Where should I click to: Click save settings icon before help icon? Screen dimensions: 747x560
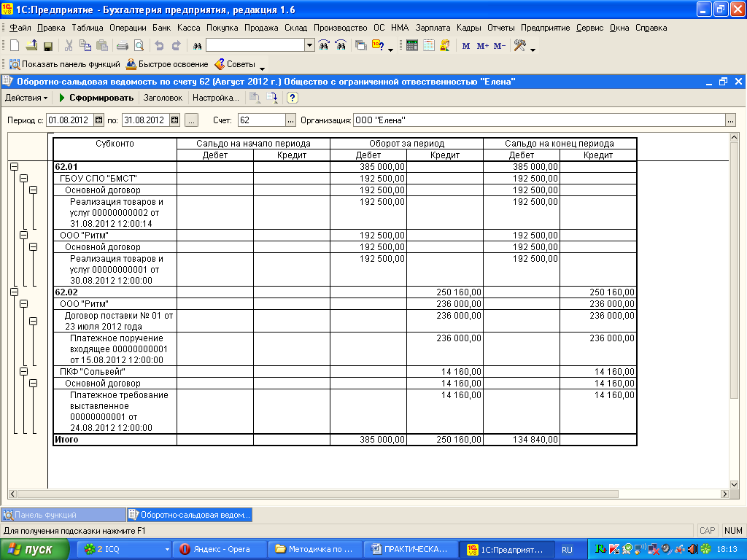point(273,98)
